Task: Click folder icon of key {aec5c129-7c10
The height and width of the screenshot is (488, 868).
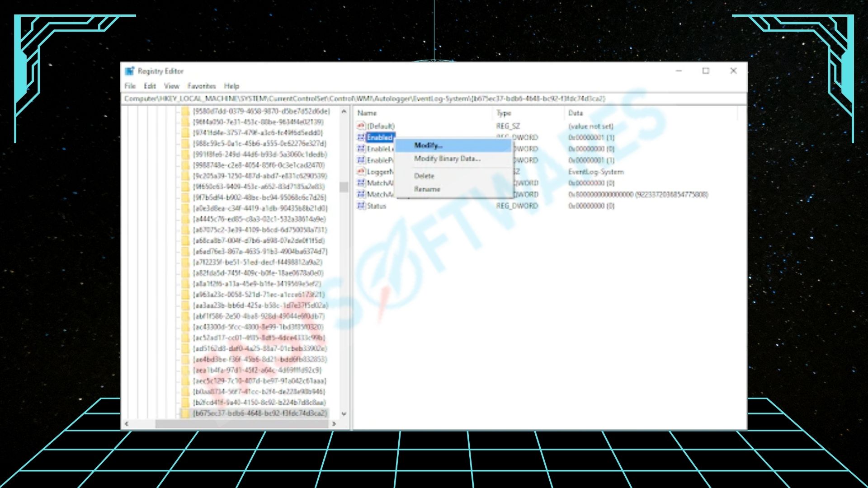Action: [185, 381]
